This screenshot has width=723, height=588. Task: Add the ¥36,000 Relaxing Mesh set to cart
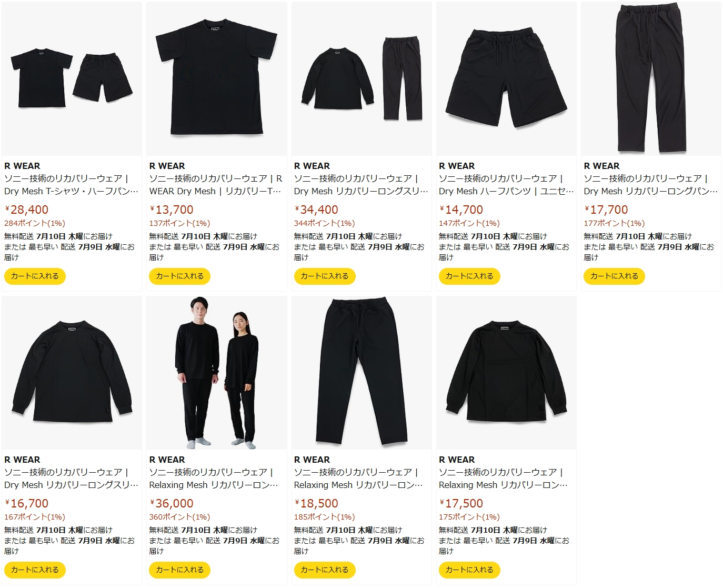(179, 570)
